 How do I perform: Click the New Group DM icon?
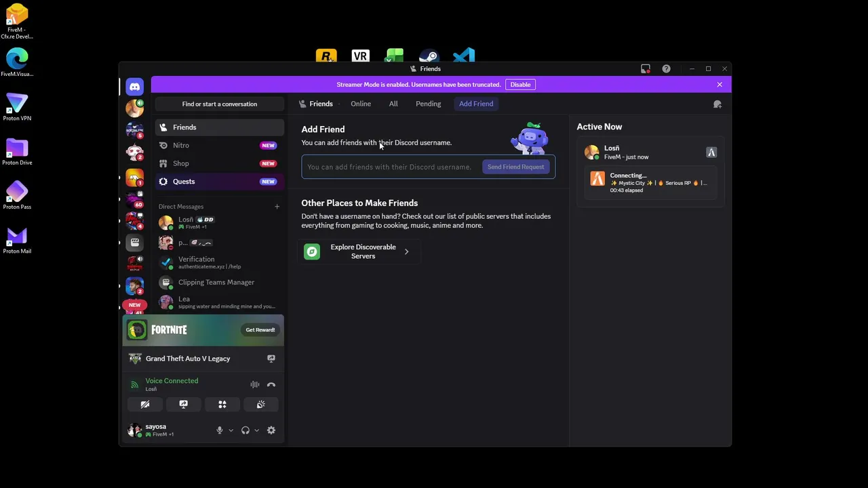coord(717,104)
